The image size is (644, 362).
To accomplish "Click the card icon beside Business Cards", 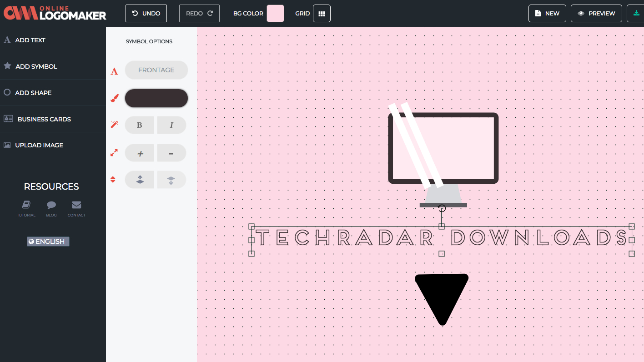I will click(8, 119).
